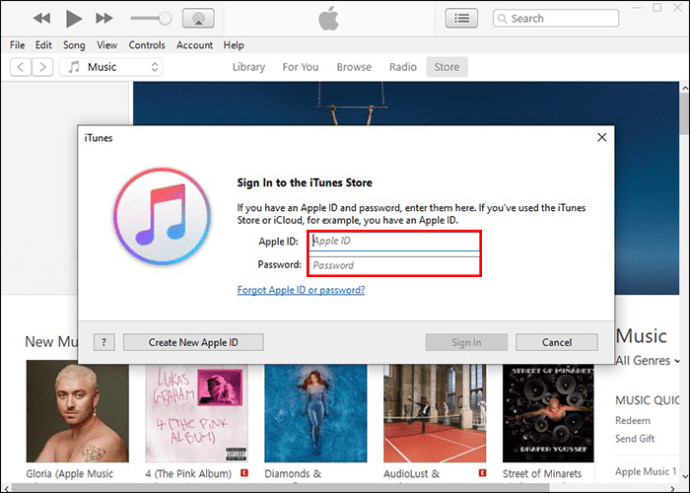Click the Previous track rewind icon
The image size is (690, 493).
pyautogui.click(x=42, y=18)
